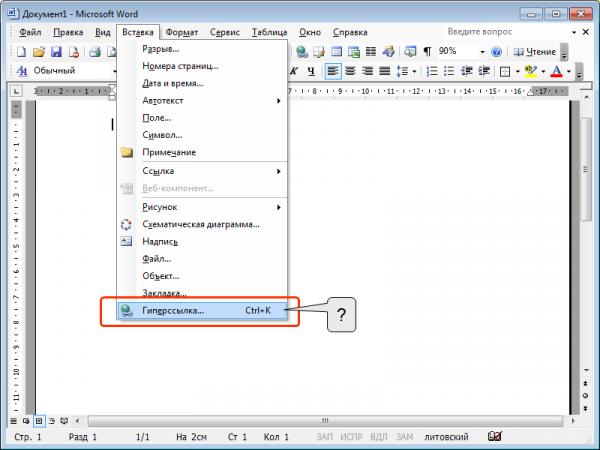Image resolution: width=600 pixels, height=450 pixels.
Task: Open the Файл menu
Action: point(30,33)
